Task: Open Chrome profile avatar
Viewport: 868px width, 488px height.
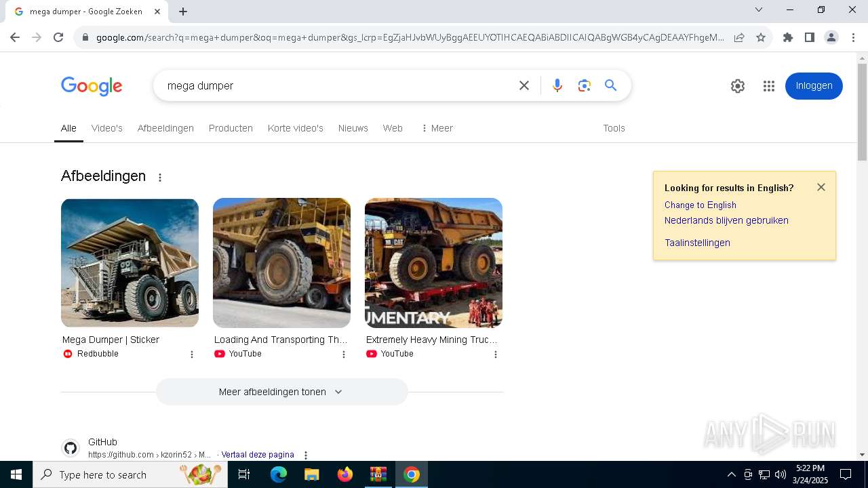Action: pyautogui.click(x=831, y=37)
